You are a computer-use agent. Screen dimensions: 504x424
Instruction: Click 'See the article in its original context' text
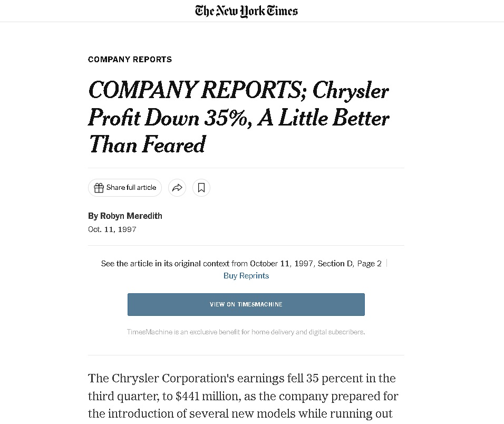165,264
